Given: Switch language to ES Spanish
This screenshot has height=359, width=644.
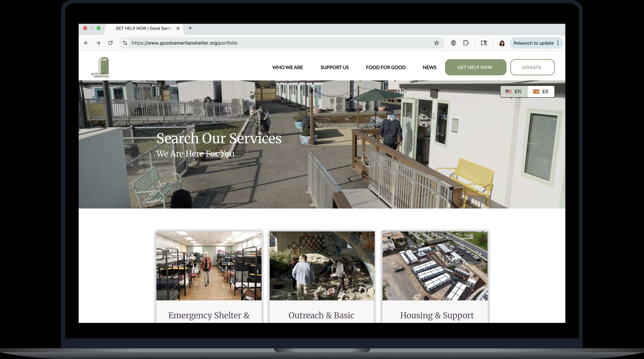Looking at the screenshot, I should 541,91.
